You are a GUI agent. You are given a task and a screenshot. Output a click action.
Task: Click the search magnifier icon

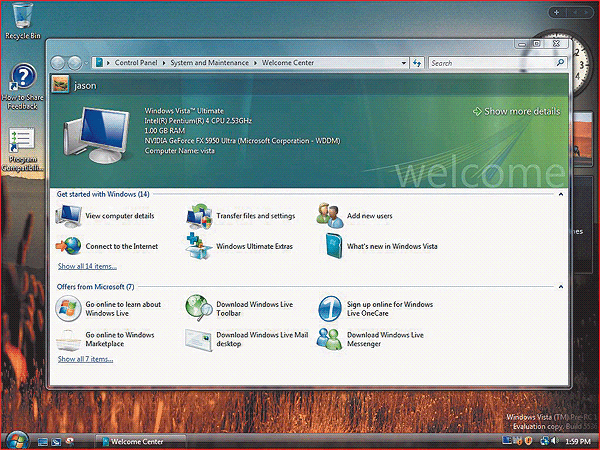pyautogui.click(x=560, y=62)
